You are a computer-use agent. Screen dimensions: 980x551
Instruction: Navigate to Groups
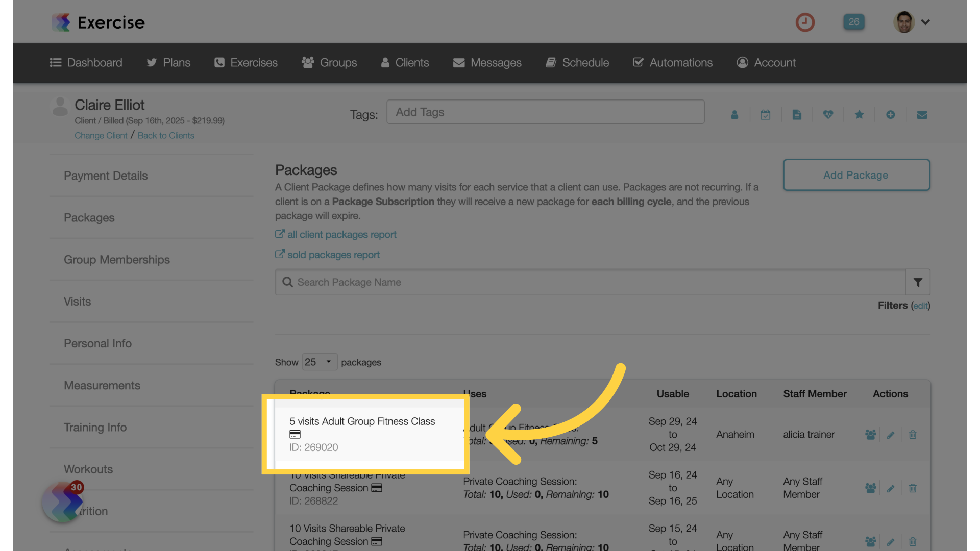click(x=329, y=63)
